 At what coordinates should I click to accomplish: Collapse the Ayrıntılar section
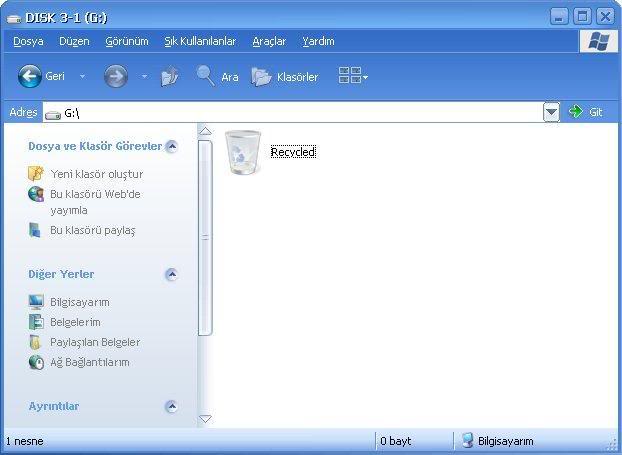(171, 406)
